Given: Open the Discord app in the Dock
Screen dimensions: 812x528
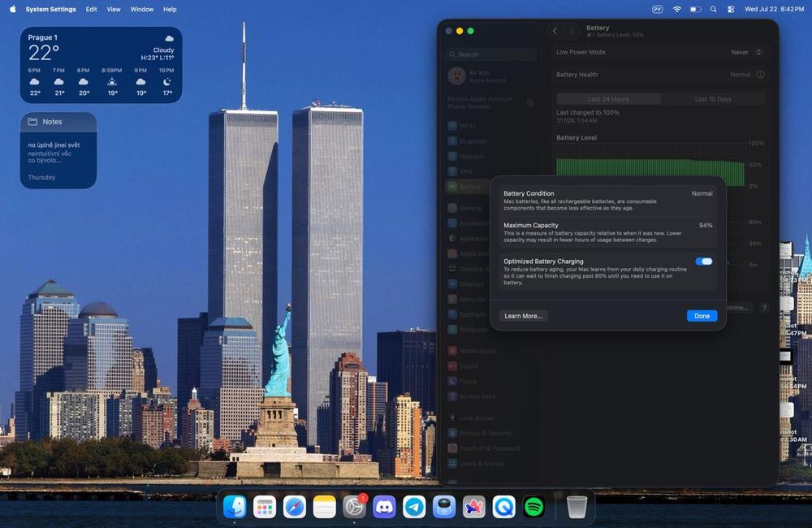Looking at the screenshot, I should 384,507.
